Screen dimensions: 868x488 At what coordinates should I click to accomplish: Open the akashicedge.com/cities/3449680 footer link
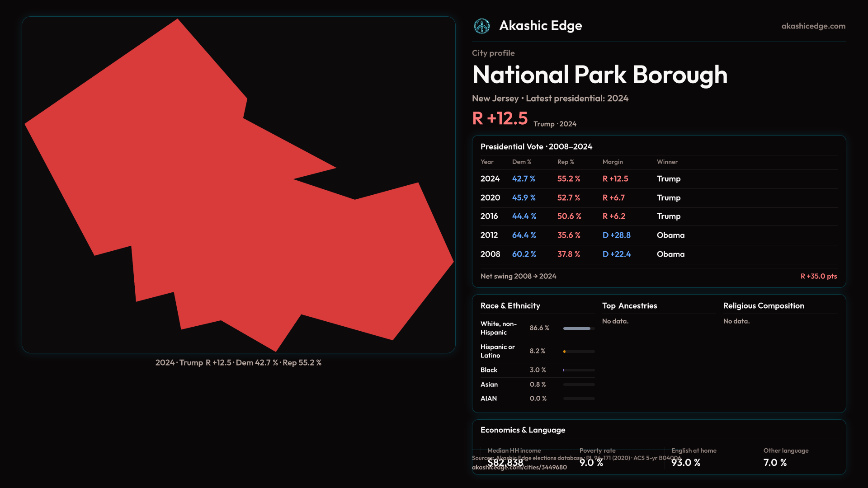519,468
